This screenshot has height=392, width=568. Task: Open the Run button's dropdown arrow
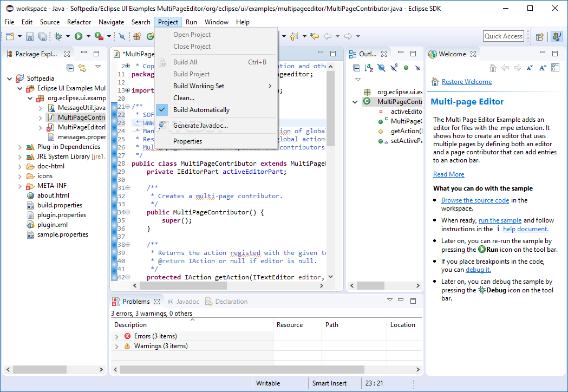point(88,36)
